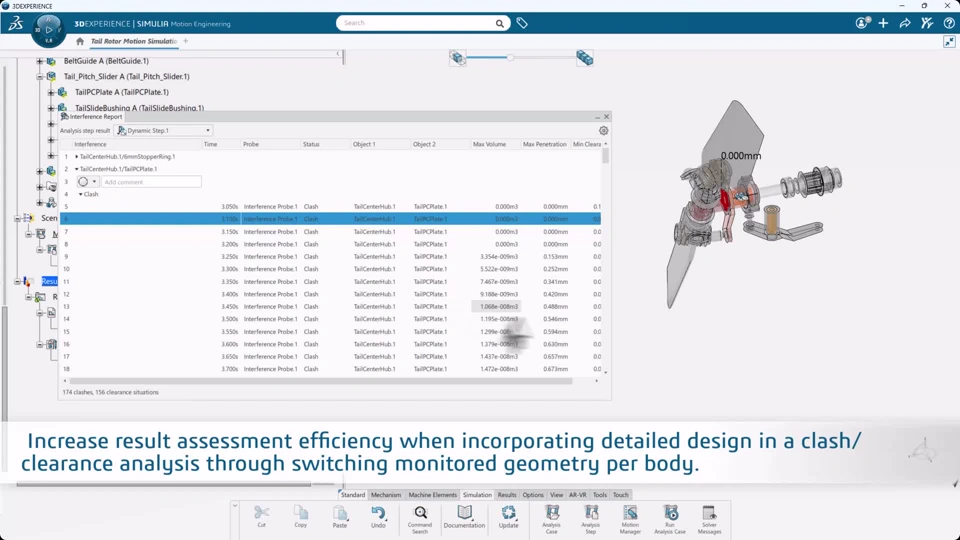Expand the TailPCPlate A tree node
The height and width of the screenshot is (540, 960).
(x=51, y=92)
